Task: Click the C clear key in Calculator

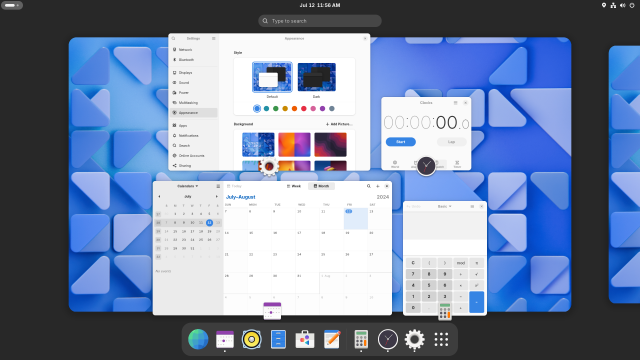Action: click(413, 263)
